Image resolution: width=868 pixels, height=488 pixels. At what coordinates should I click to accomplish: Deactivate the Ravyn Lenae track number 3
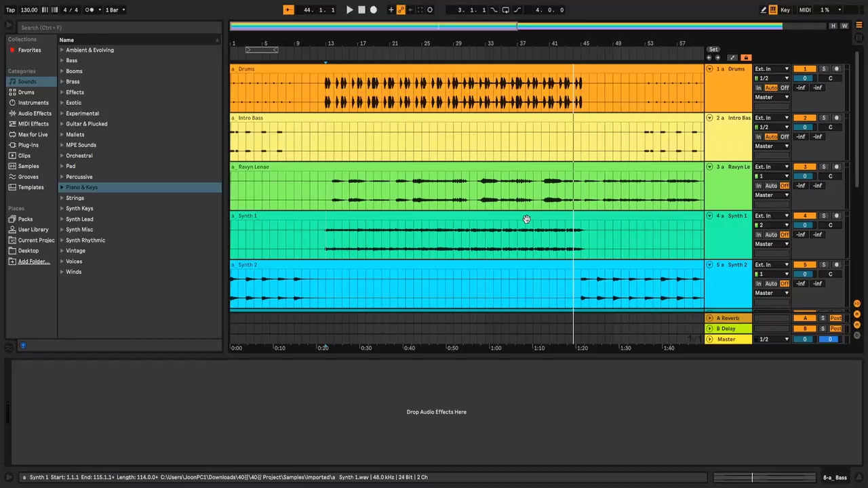[x=805, y=167]
